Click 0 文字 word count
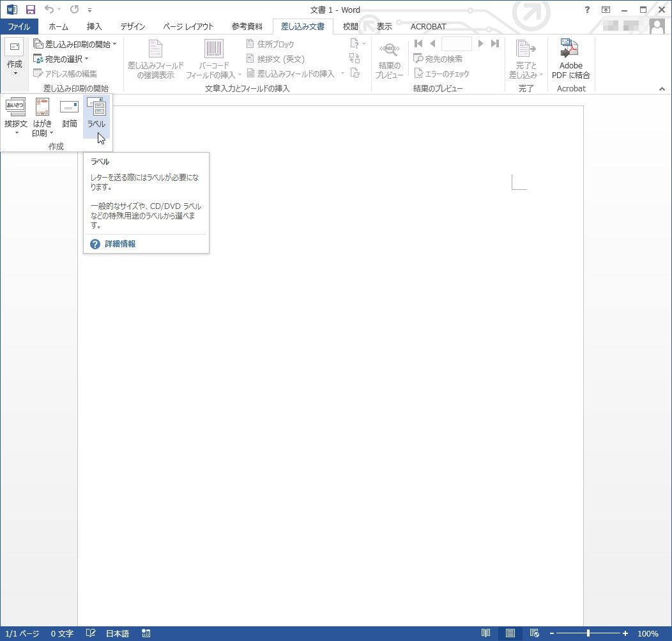 pyautogui.click(x=62, y=634)
